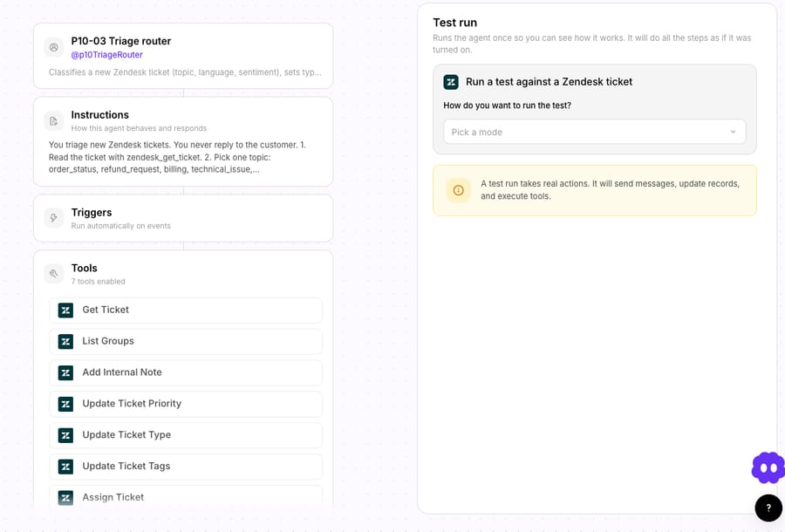
Task: Select the Add Internal Note tool row
Action: point(186,373)
